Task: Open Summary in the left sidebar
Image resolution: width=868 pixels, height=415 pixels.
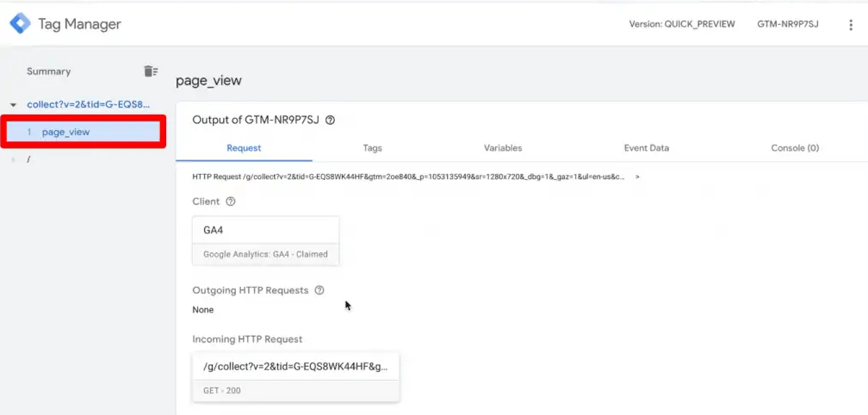Action: point(49,71)
